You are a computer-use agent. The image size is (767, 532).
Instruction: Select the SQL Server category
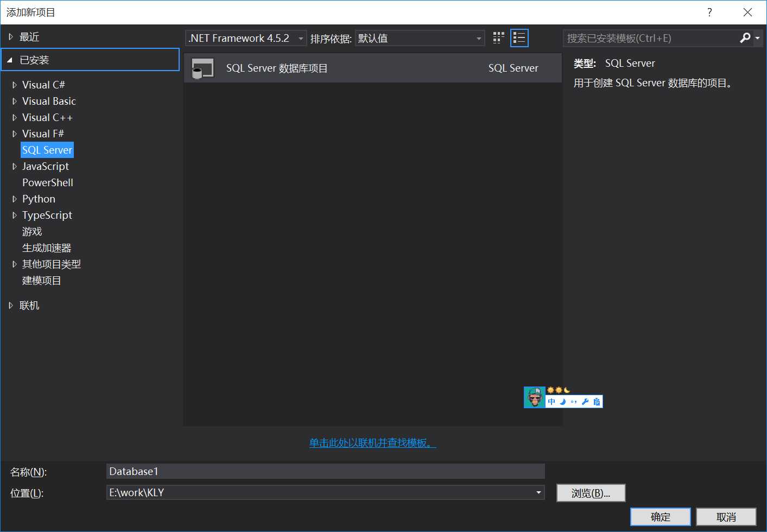pyautogui.click(x=47, y=150)
